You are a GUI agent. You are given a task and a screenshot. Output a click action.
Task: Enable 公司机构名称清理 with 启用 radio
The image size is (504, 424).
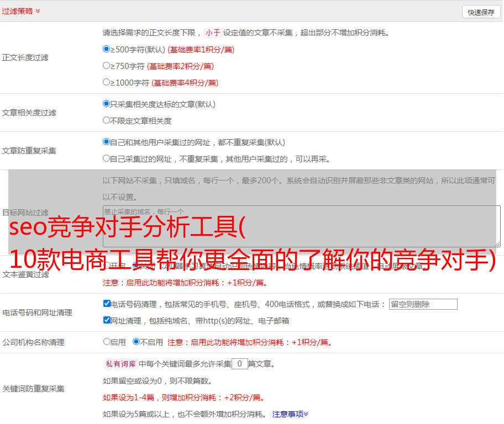[x=107, y=342]
